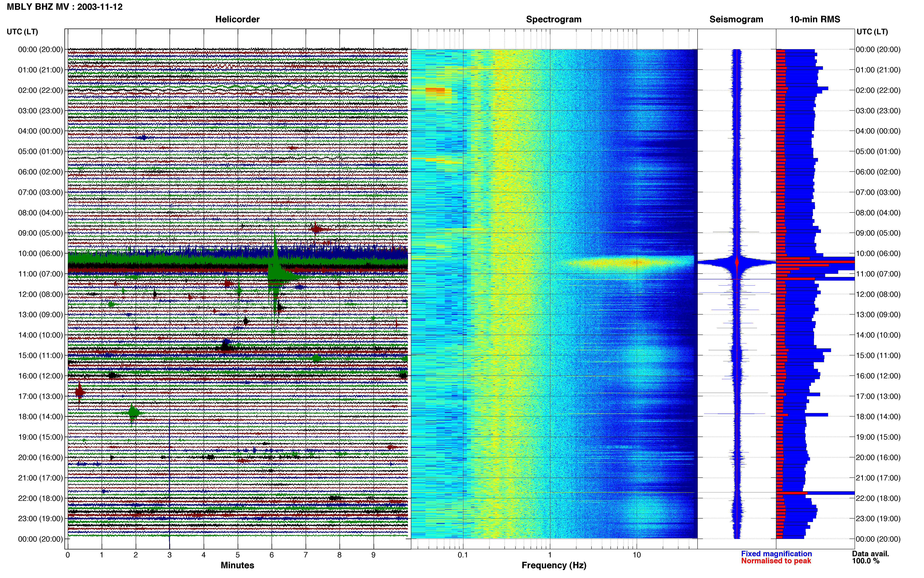The height and width of the screenshot is (578, 924).
Task: Select '21:00 (17:00)' label right of the RMS panel
Action: (x=878, y=478)
